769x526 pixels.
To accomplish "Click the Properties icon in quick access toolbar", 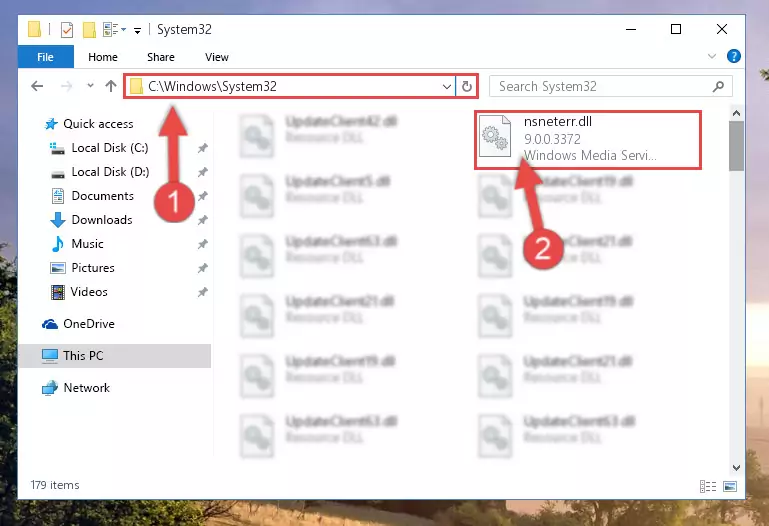I will tap(67, 30).
